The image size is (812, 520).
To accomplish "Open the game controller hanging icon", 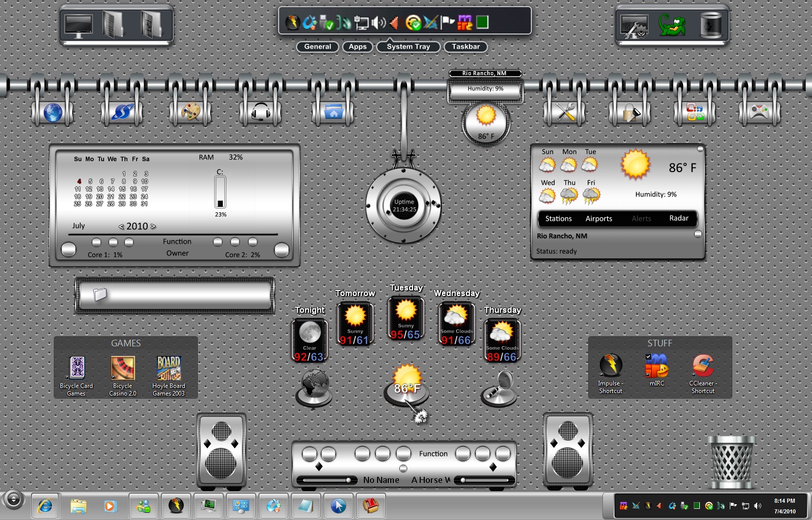I will [x=759, y=112].
